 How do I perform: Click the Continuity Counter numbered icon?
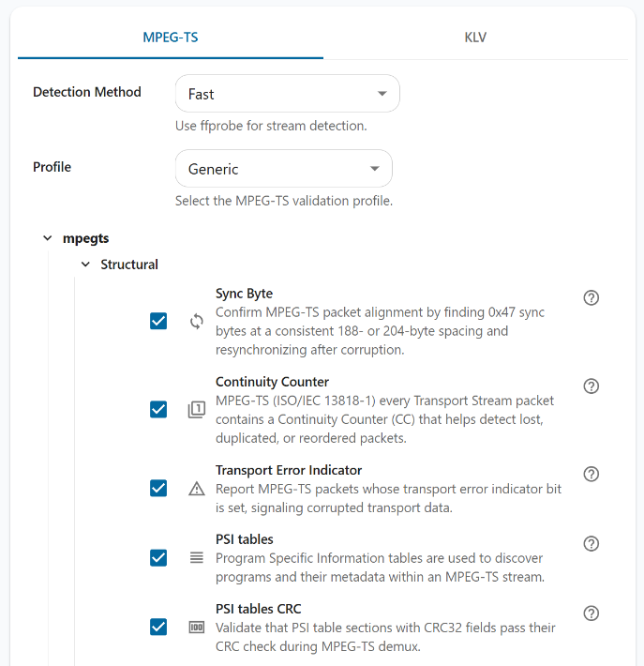[196, 409]
